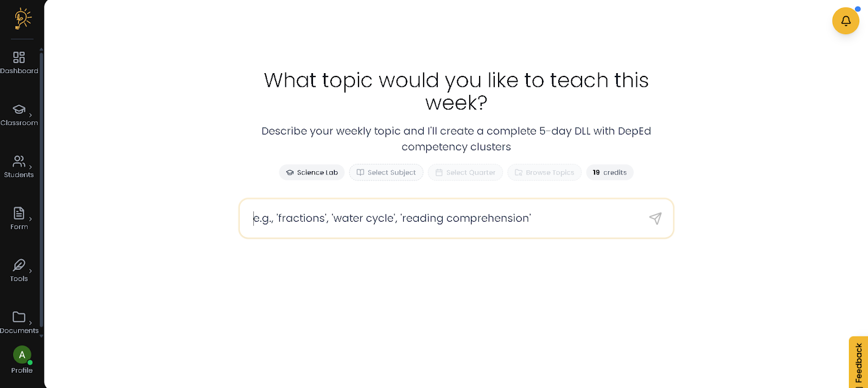Open the Select Subject dropdown

386,172
